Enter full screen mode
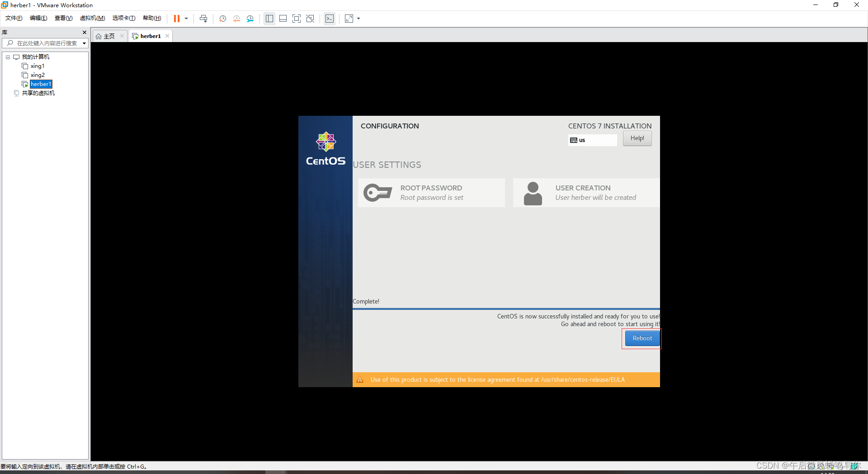This screenshot has width=868, height=474. 297,19
